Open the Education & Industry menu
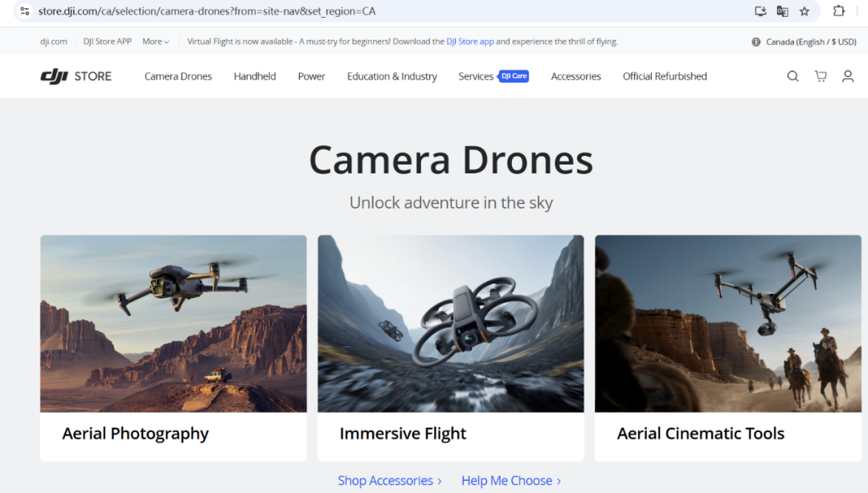This screenshot has width=868, height=493. 392,76
